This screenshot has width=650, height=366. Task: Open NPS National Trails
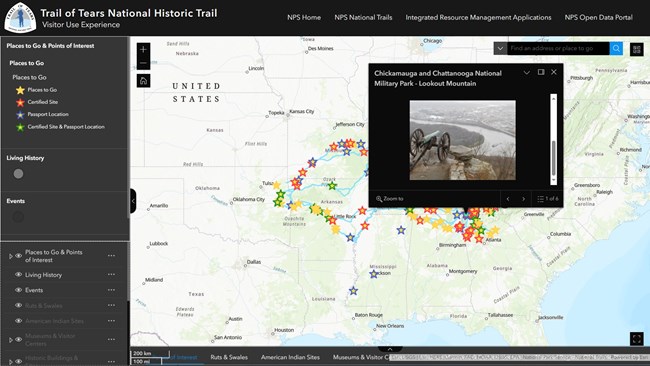pos(363,17)
